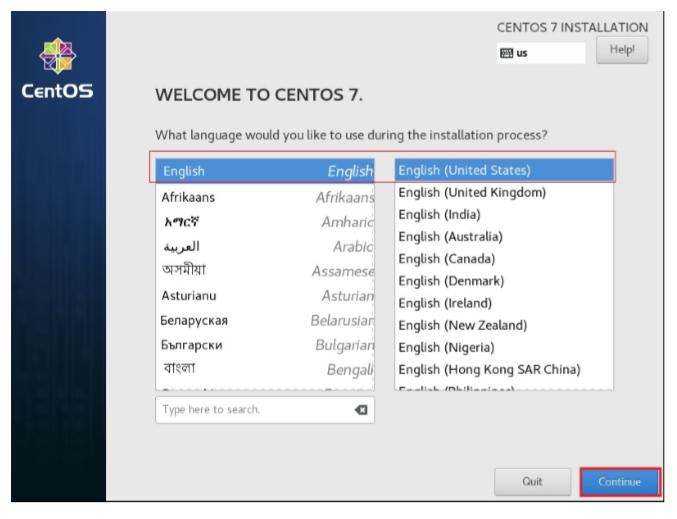
Task: Choose English (Denmark) locale
Action: click(x=504, y=281)
